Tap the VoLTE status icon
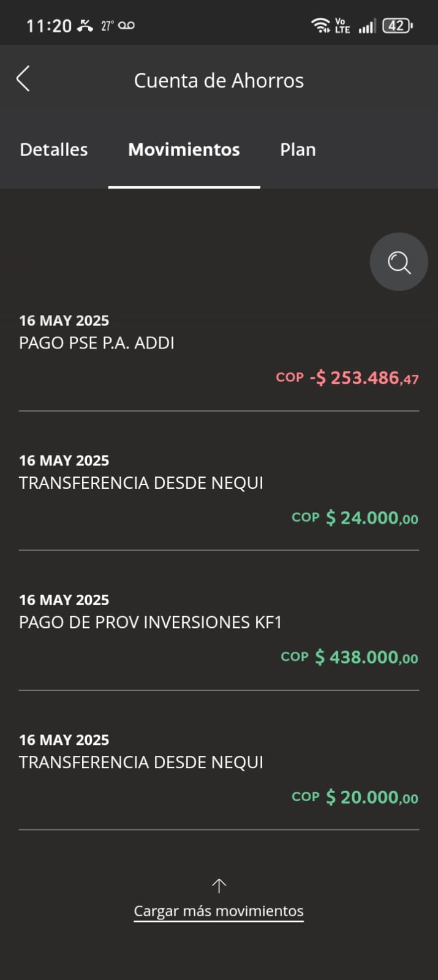The width and height of the screenshot is (438, 980). [x=342, y=26]
